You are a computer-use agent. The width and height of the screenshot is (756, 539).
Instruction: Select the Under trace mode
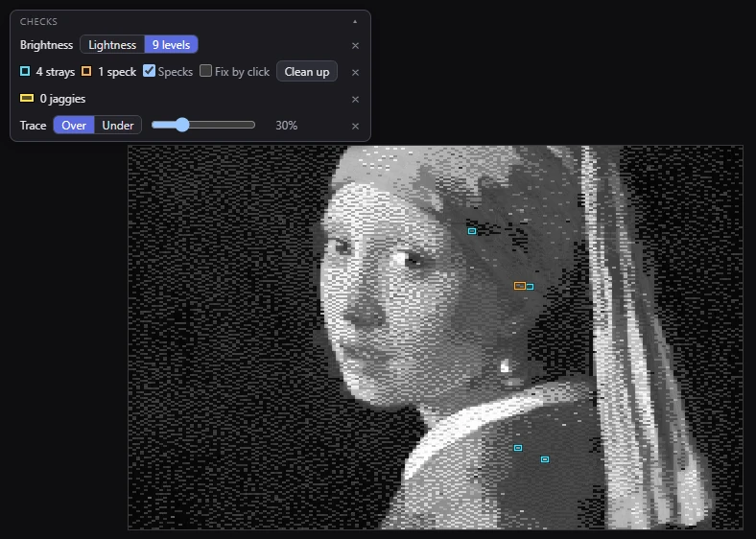click(x=118, y=126)
